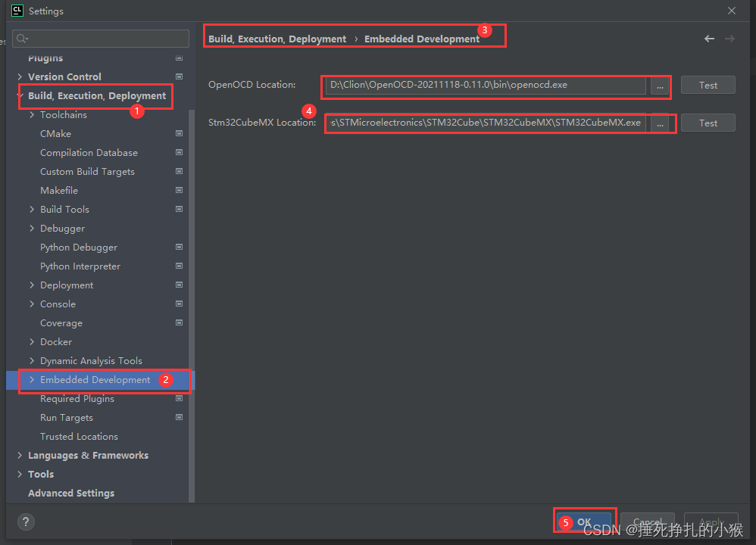
Task: Expand the Toolchains node
Action: click(32, 115)
